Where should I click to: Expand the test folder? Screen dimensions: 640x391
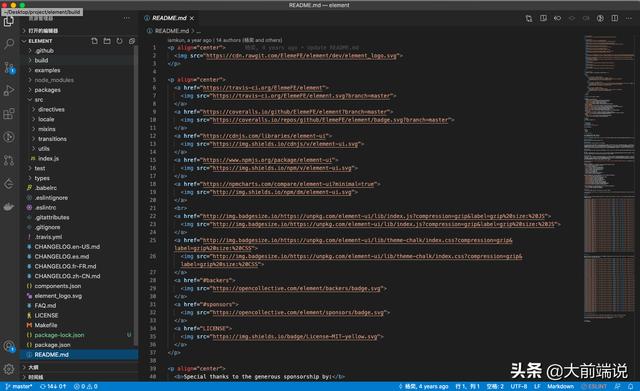point(80,168)
